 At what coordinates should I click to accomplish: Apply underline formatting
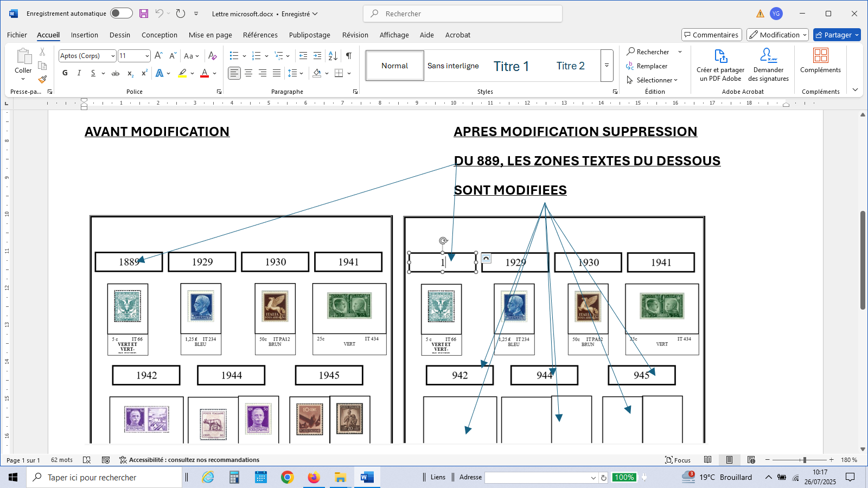(93, 73)
